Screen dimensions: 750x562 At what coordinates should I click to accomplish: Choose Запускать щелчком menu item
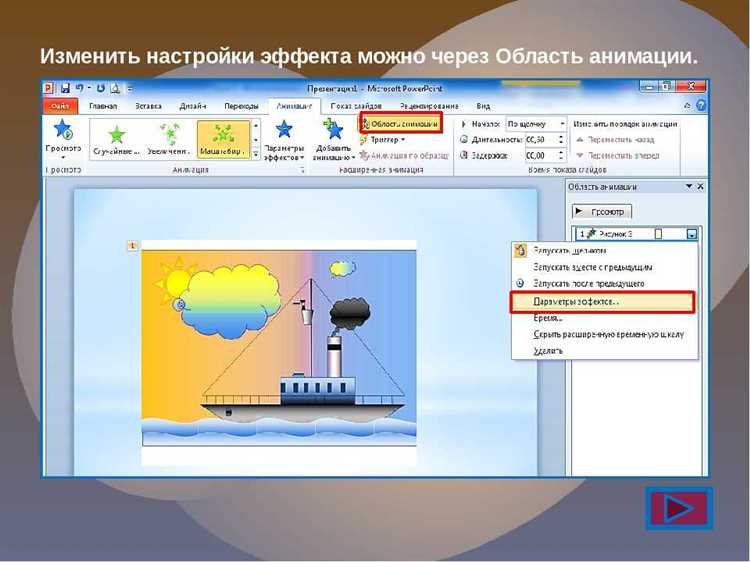tap(604, 251)
